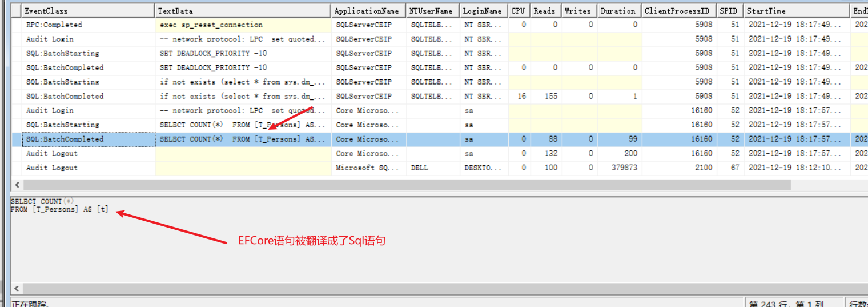Select the Reads column header
The image size is (868, 307).
pos(546,11)
